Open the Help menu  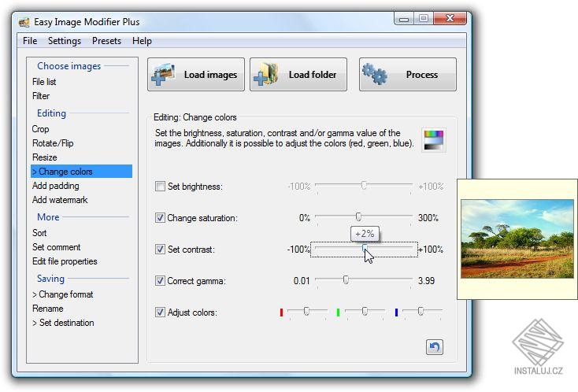point(142,41)
